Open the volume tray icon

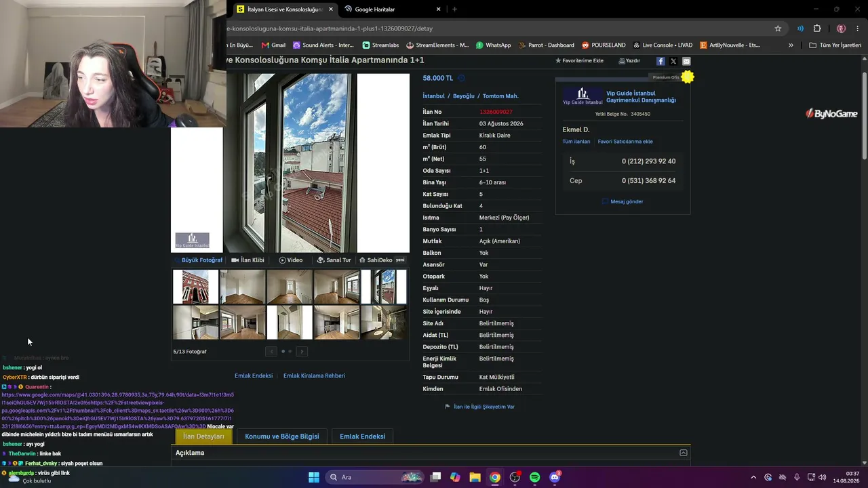coord(823,477)
